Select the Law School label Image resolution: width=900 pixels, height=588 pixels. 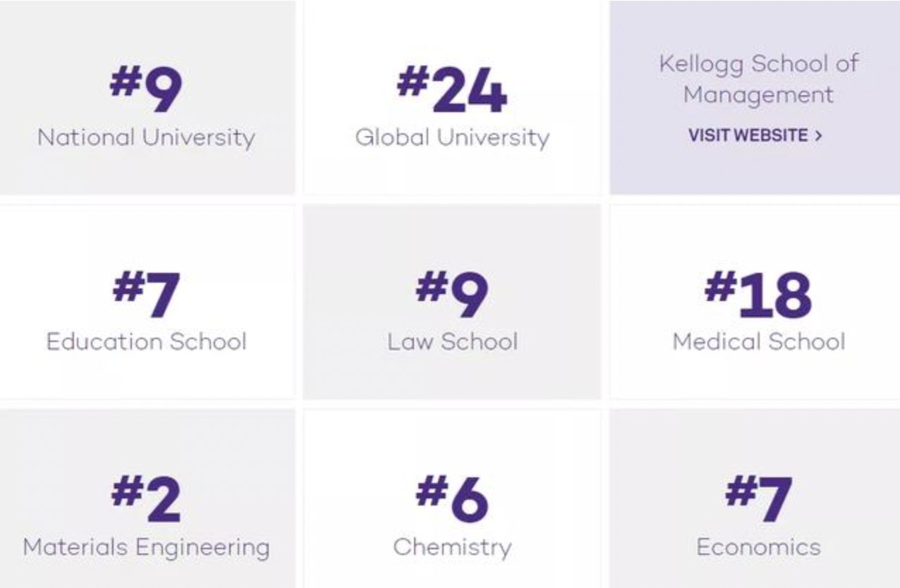click(x=452, y=341)
